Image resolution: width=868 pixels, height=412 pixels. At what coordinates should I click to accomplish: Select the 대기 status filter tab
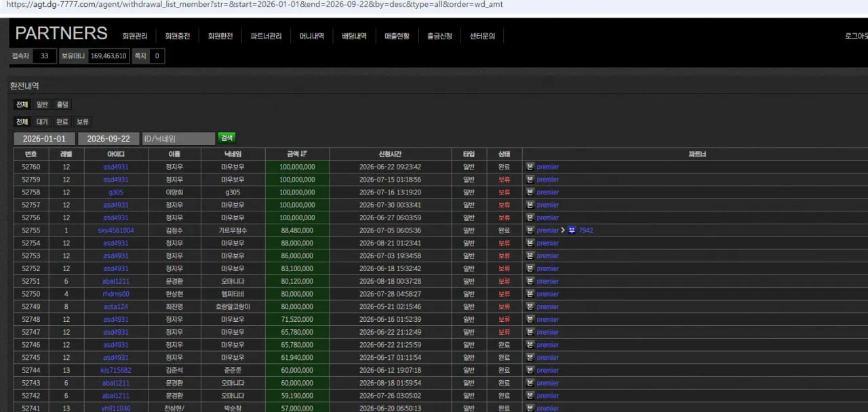click(42, 122)
